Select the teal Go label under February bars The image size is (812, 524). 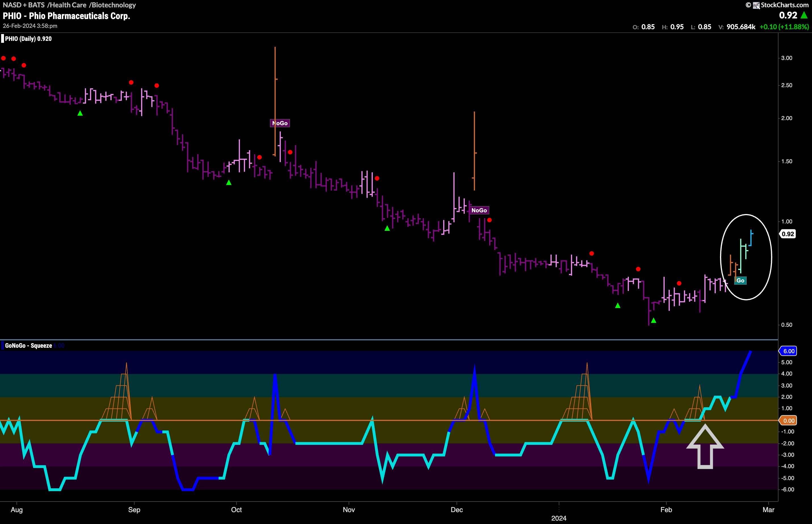(740, 280)
